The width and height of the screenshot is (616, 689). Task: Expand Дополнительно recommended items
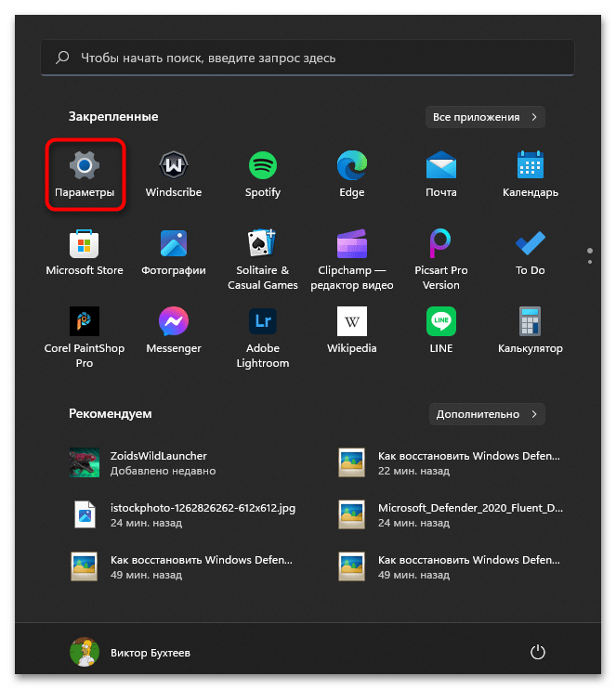point(487,414)
